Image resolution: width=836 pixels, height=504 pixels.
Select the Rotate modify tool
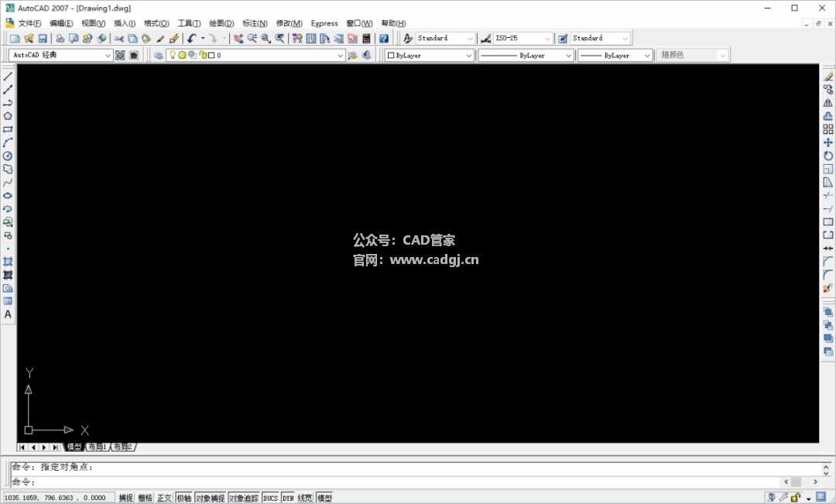[828, 156]
